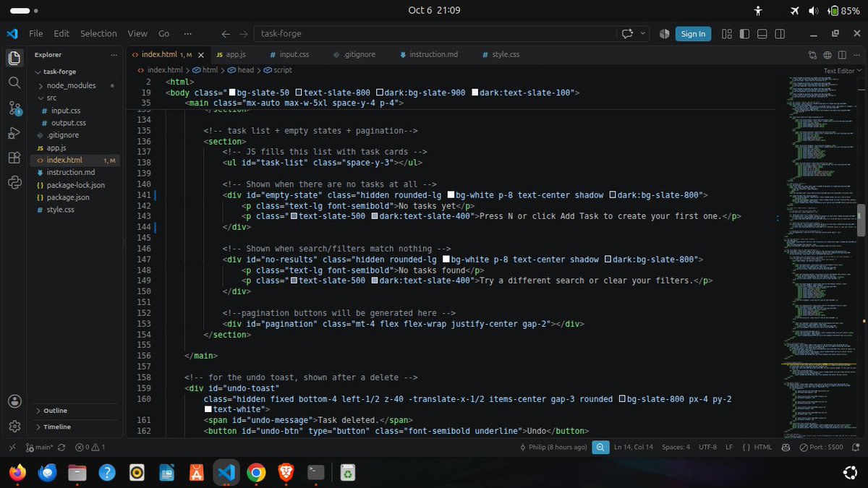Open the Extensions view icon
This screenshot has width=868, height=488.
(x=14, y=158)
